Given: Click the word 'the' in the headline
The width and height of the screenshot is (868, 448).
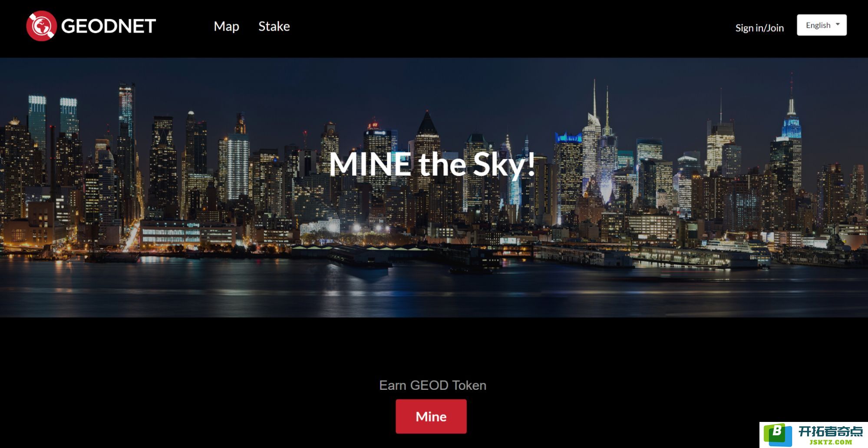Looking at the screenshot, I should click(x=442, y=164).
